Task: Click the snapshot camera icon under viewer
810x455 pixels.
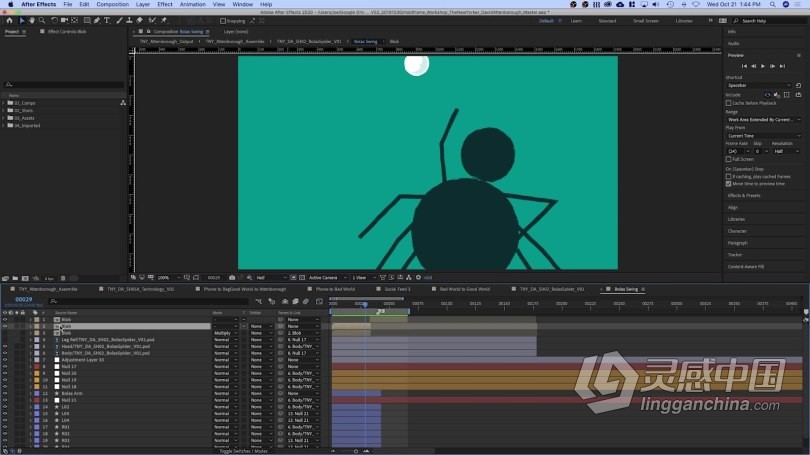Action: [x=232, y=277]
